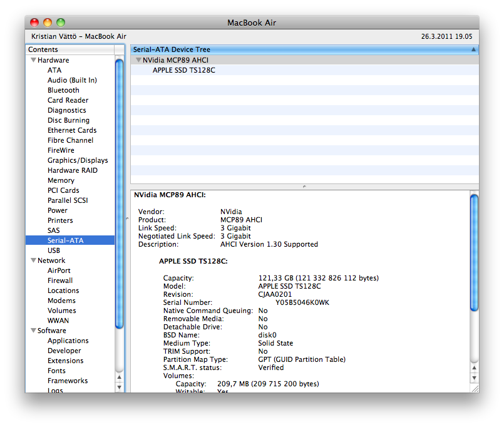
Task: Click the sort arrow in device tree header
Action: [x=473, y=49]
